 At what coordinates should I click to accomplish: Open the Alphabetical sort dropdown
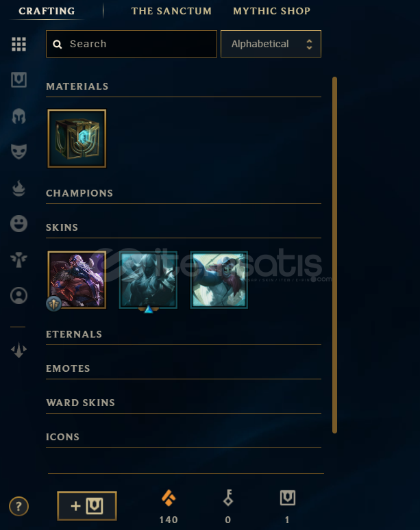(x=271, y=44)
